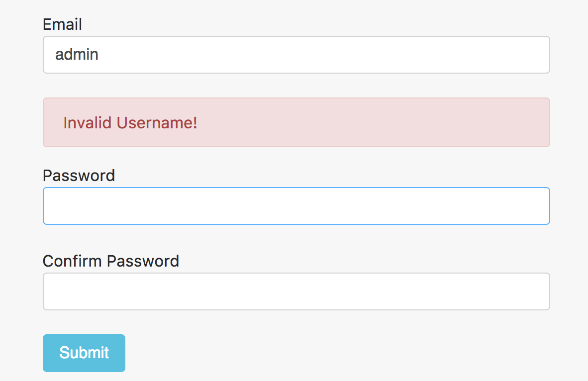Click the Invalid Username! error alert
The height and width of the screenshot is (381, 588).
[x=296, y=122]
